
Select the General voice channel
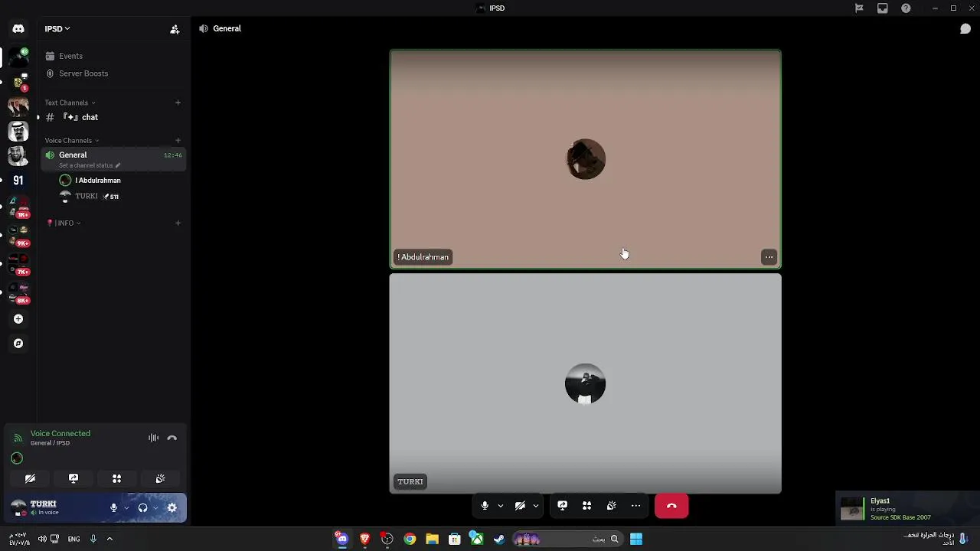pyautogui.click(x=113, y=159)
